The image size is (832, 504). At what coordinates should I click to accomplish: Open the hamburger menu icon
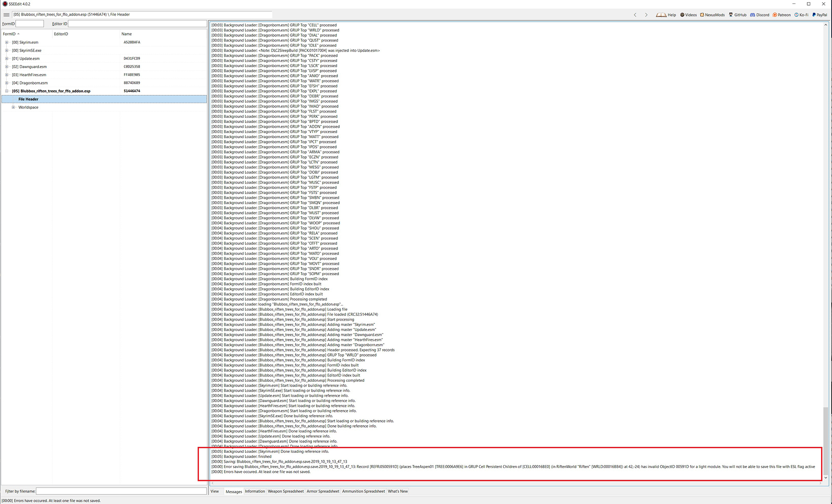click(6, 15)
